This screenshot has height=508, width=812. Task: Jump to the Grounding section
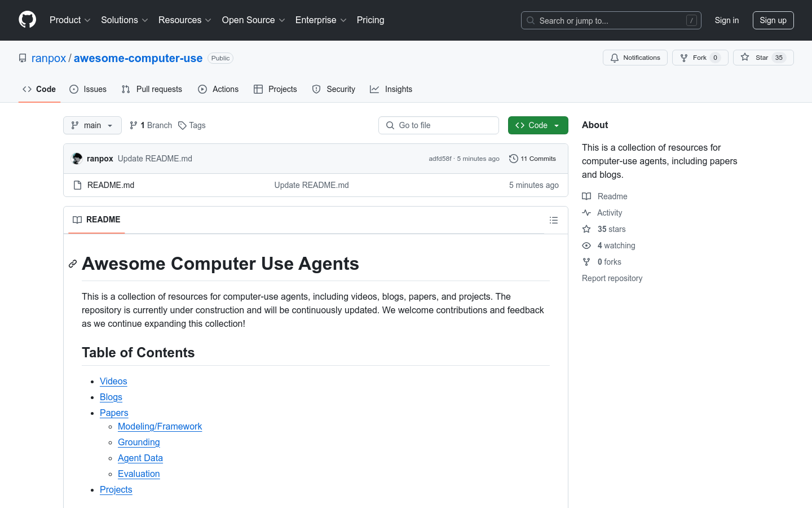[x=139, y=443]
